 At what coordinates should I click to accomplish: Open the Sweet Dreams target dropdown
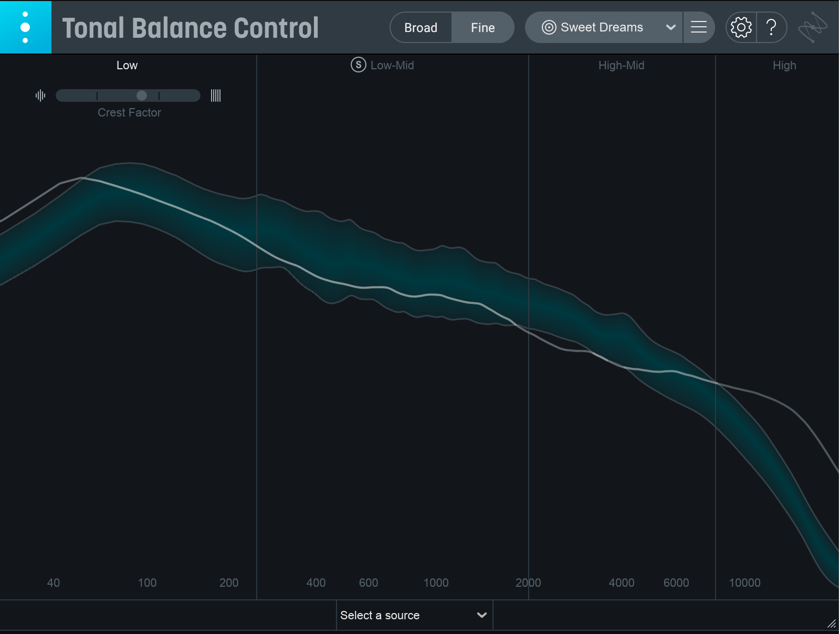[602, 27]
